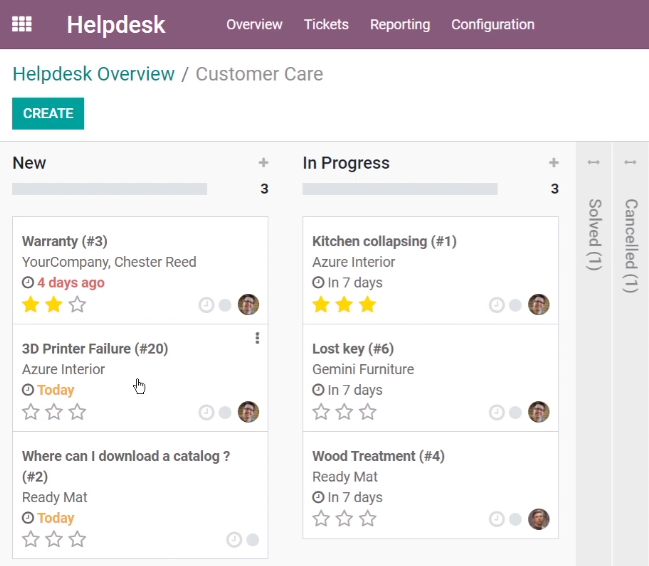The image size is (649, 566).
Task: Open the apps grid menu icon
Action: [22, 24]
